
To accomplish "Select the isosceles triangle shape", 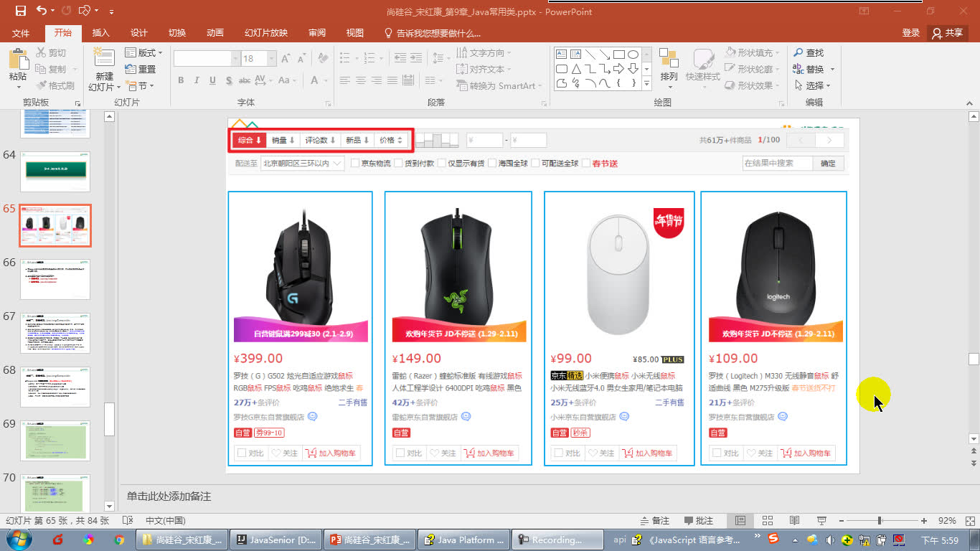I will (576, 69).
